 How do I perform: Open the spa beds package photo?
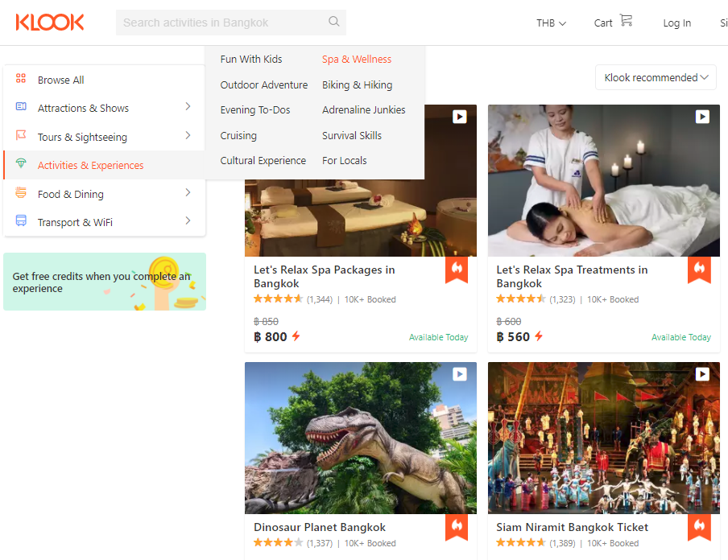point(360,218)
